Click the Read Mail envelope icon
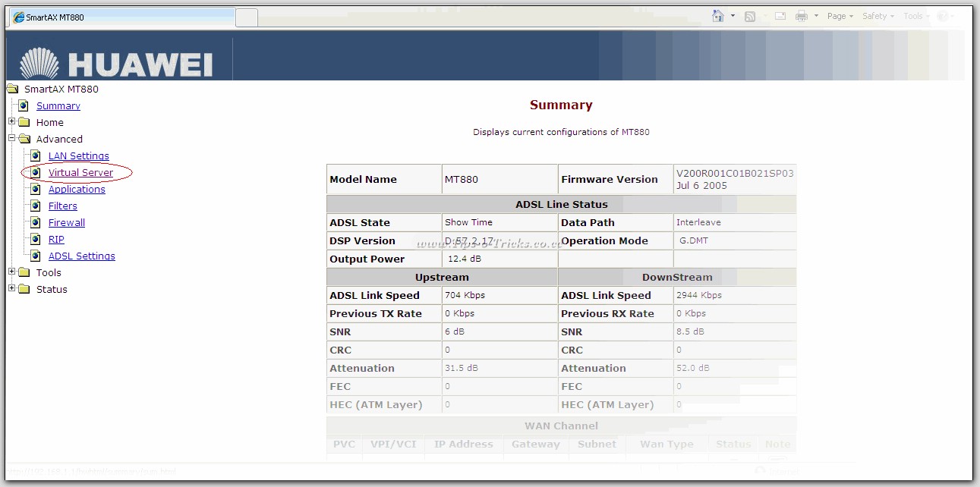 pos(780,16)
